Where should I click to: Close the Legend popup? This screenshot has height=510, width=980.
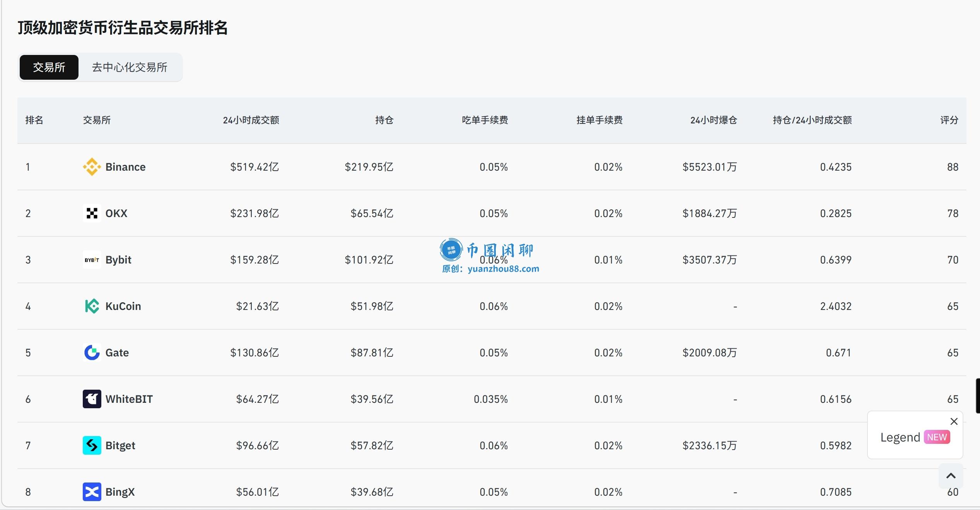click(x=954, y=421)
